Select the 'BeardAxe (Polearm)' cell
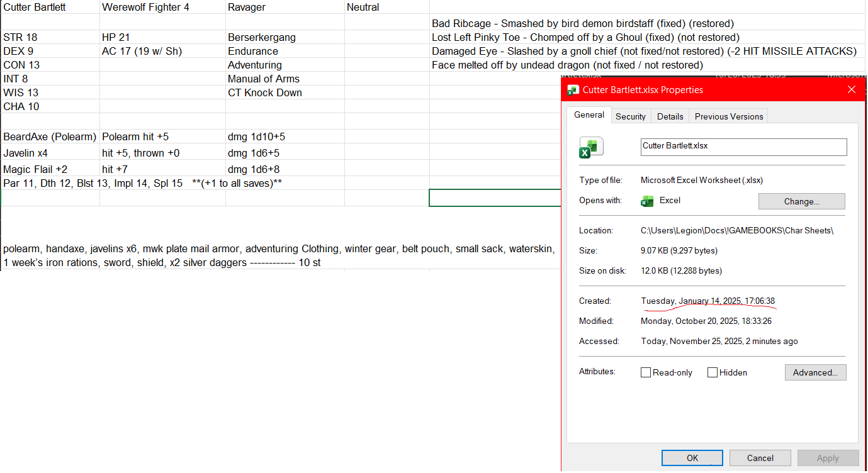 [50, 136]
